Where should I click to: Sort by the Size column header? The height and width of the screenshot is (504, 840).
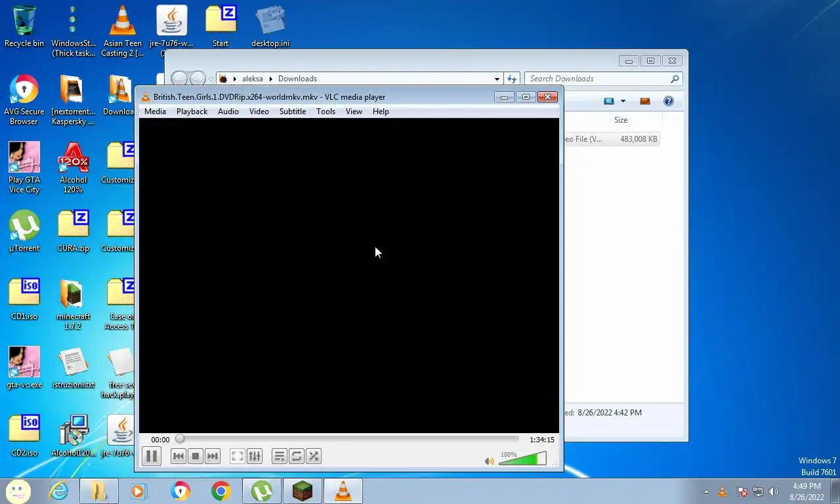[x=621, y=120]
